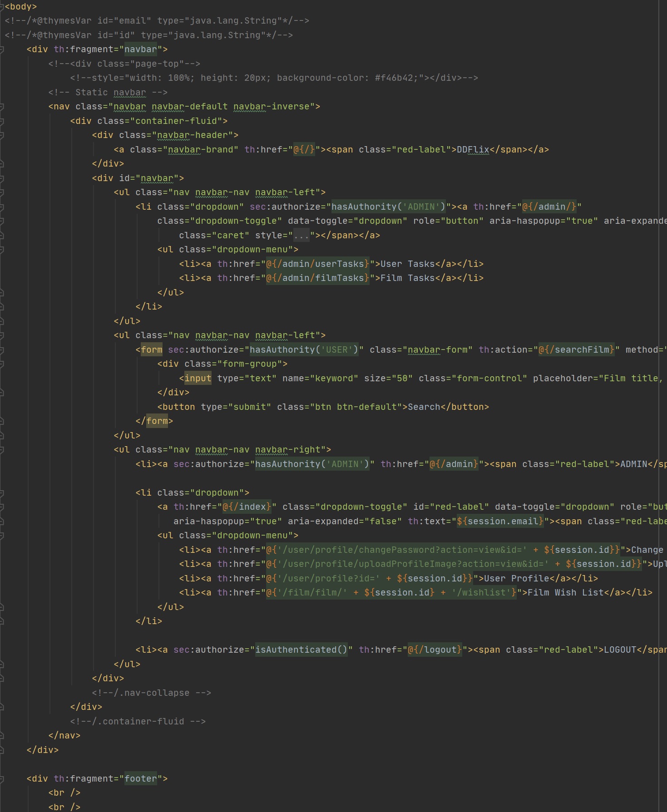The width and height of the screenshot is (667, 812).
Task: Fold the container-fluid div in the gutter
Action: pos(2,121)
